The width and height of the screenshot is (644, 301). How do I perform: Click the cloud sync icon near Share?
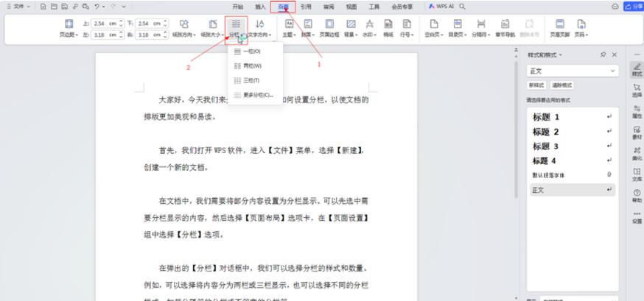point(615,7)
